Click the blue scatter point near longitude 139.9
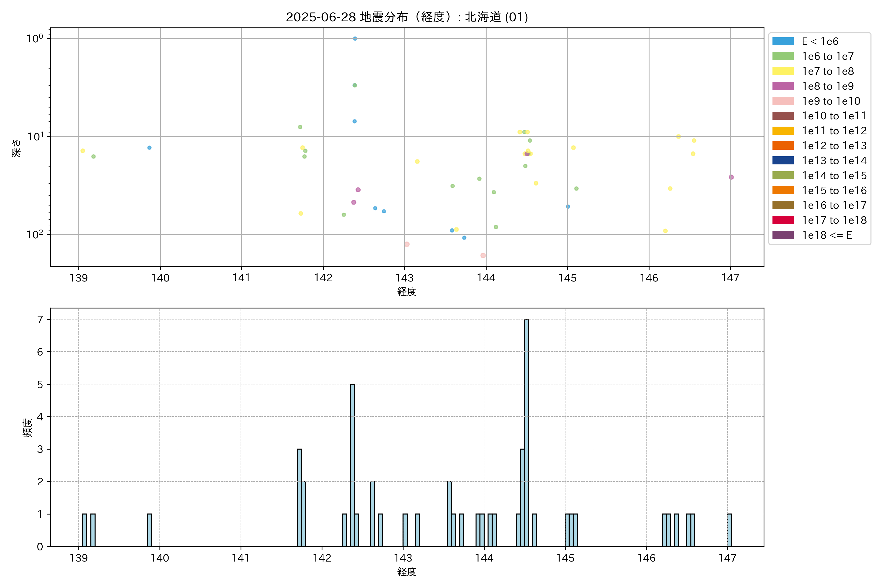This screenshot has width=882, height=588. tap(149, 148)
